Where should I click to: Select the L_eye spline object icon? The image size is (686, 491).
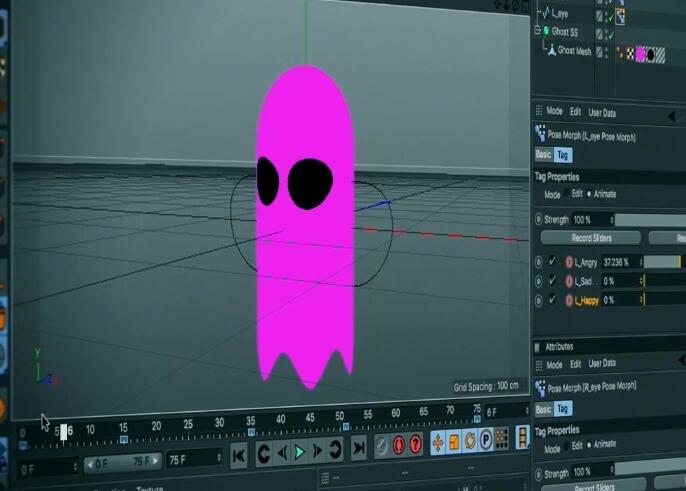[x=546, y=14]
